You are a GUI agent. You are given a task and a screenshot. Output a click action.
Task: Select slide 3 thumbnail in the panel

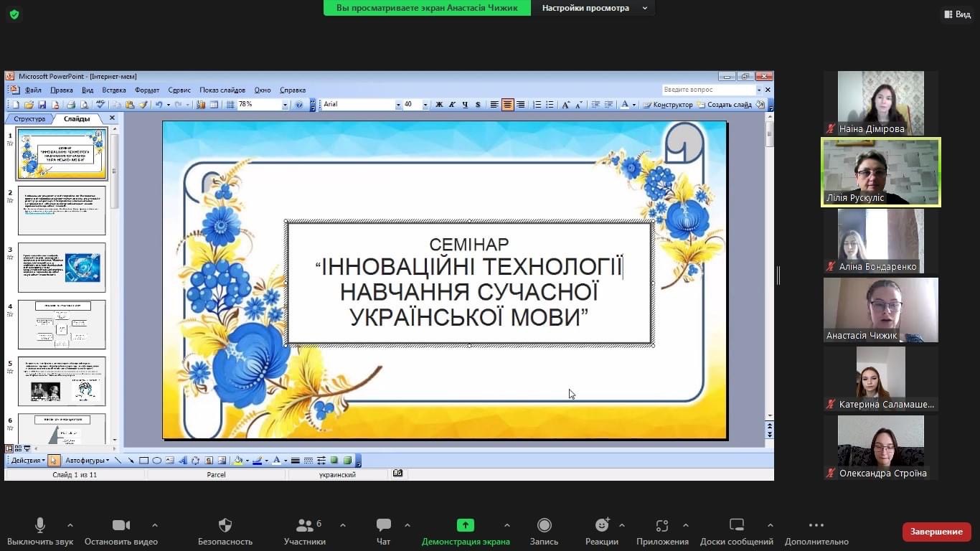(62, 268)
